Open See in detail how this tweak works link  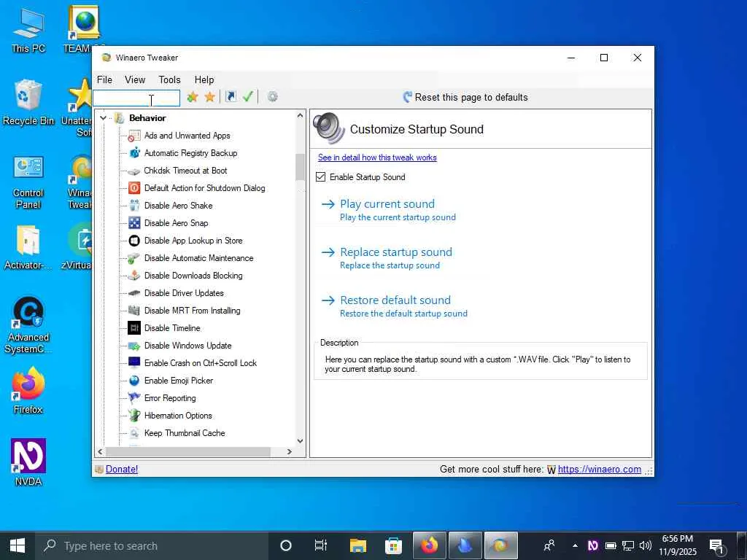(x=377, y=157)
